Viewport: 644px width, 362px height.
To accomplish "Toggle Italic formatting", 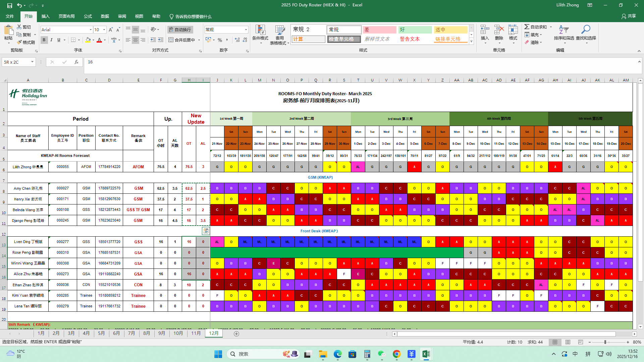I will pyautogui.click(x=51, y=40).
